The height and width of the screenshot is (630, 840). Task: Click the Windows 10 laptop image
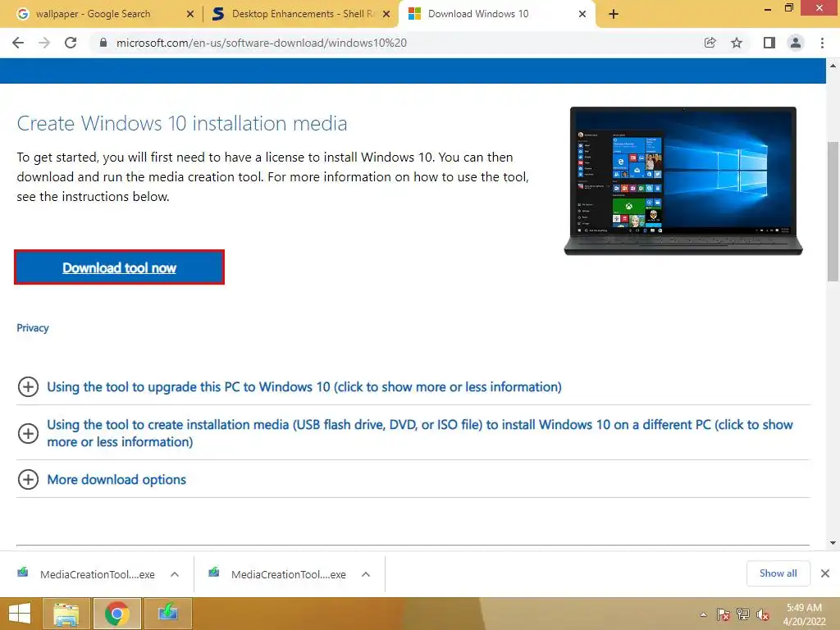tap(683, 180)
